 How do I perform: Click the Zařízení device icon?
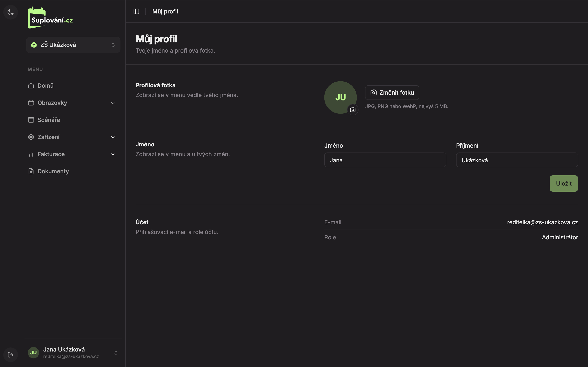tap(31, 137)
